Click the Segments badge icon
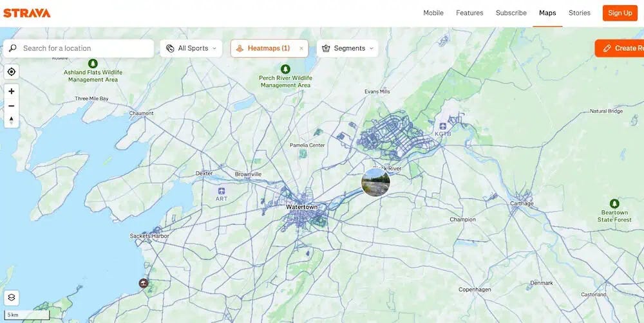Image resolution: width=644 pixels, height=323 pixels. 326,48
